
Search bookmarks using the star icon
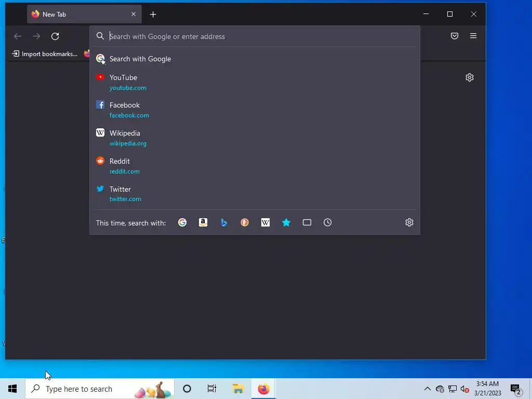pyautogui.click(x=286, y=222)
